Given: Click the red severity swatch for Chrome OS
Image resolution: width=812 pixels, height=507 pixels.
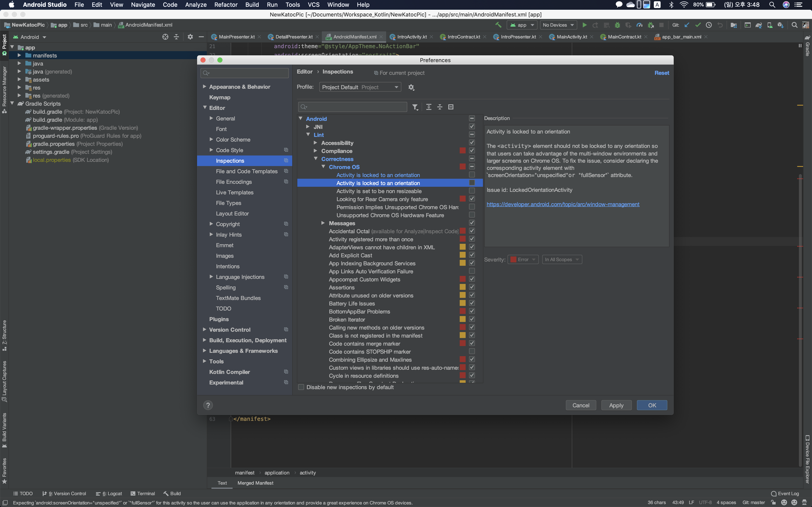Looking at the screenshot, I should pyautogui.click(x=462, y=167).
